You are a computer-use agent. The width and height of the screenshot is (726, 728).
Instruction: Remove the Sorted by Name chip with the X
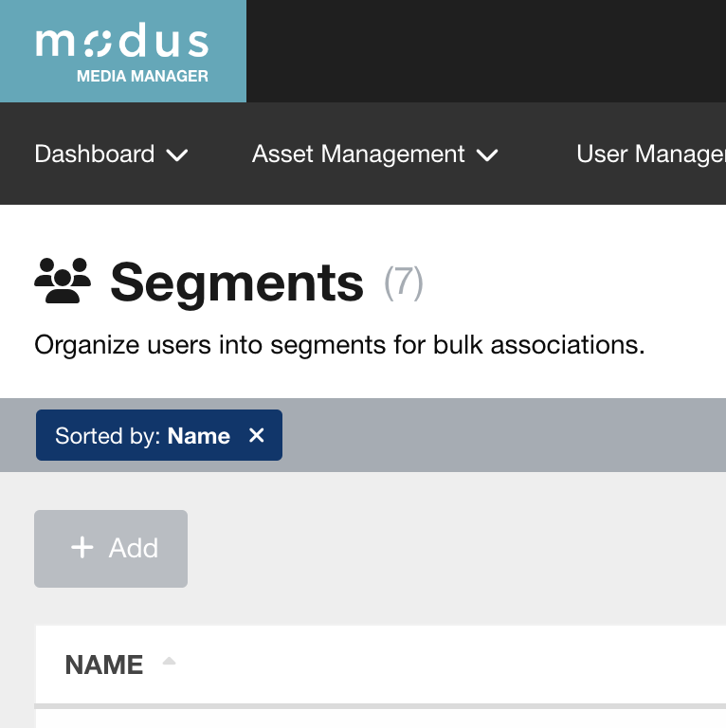coord(256,435)
